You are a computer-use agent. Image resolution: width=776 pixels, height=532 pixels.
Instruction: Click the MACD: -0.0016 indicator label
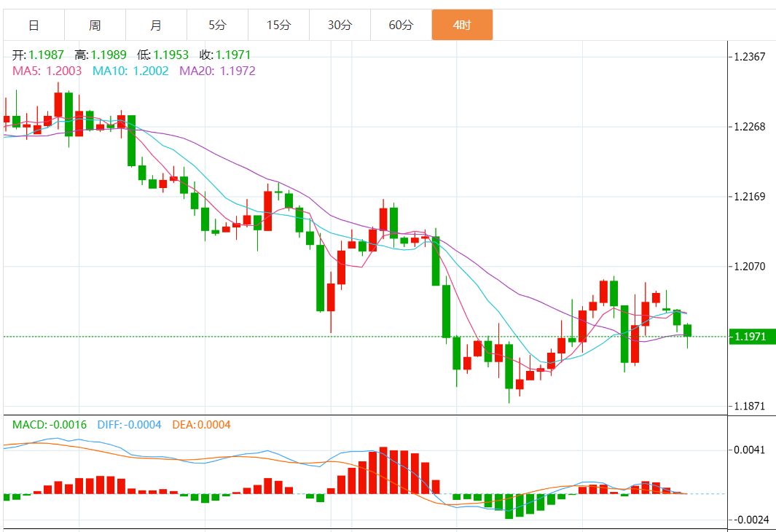click(50, 425)
